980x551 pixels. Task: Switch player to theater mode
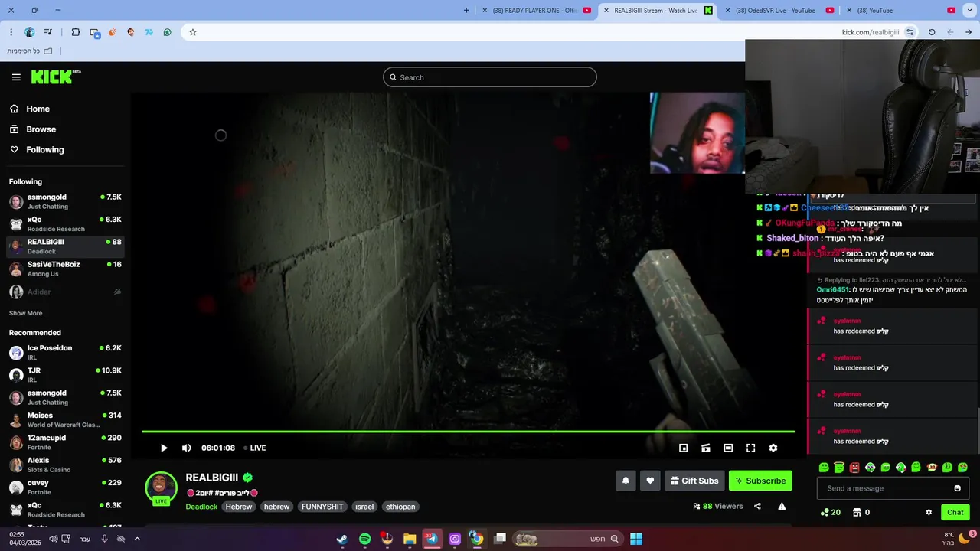pyautogui.click(x=728, y=448)
